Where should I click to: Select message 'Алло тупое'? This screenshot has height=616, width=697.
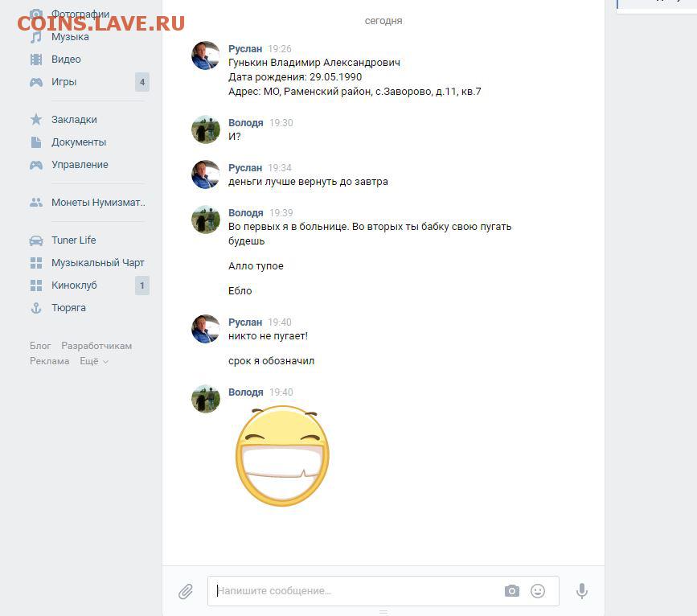click(x=256, y=266)
